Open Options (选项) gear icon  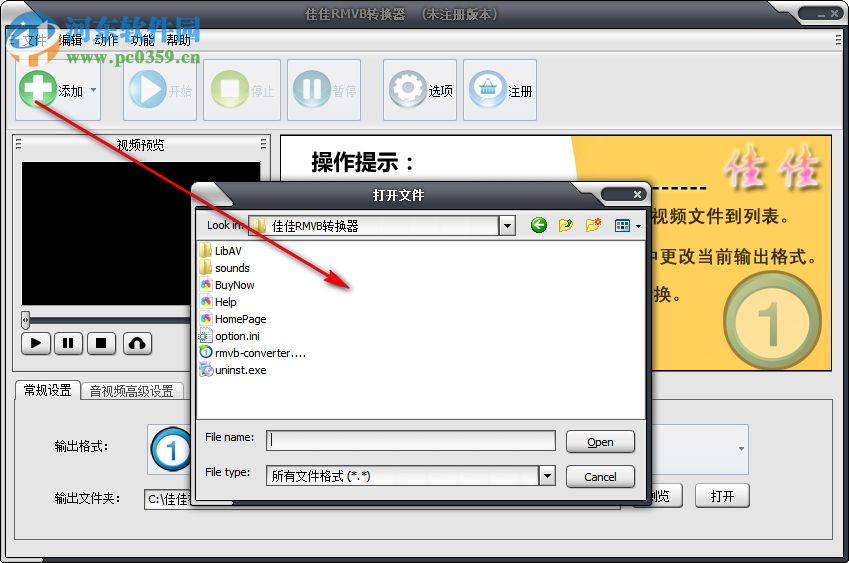pyautogui.click(x=408, y=89)
